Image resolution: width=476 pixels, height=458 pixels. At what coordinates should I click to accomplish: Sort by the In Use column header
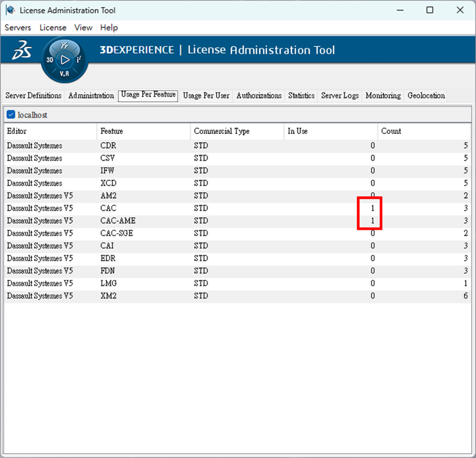tap(331, 131)
